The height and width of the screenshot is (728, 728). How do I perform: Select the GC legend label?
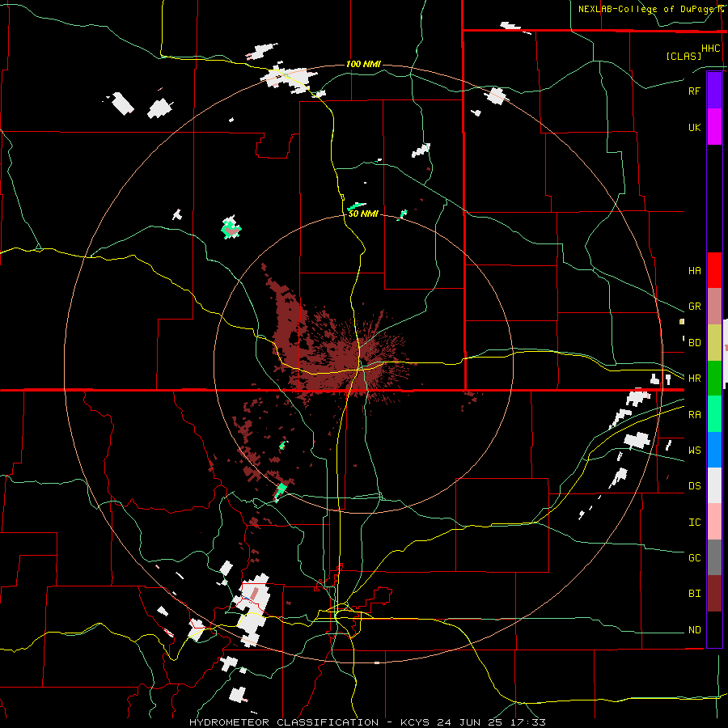pyautogui.click(x=694, y=558)
